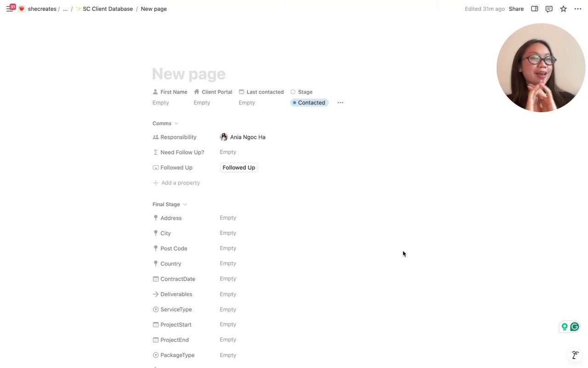
Task: Click the Post Code pin icon
Action: 156,248
